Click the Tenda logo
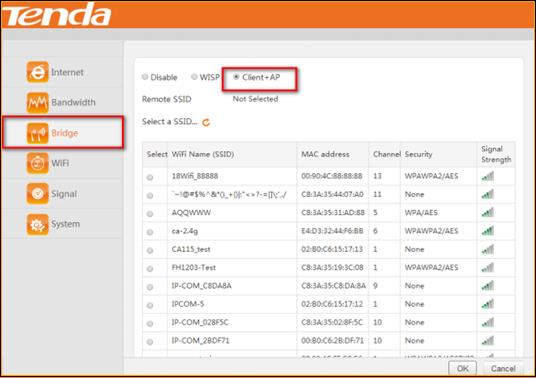536x378 pixels. (57, 14)
